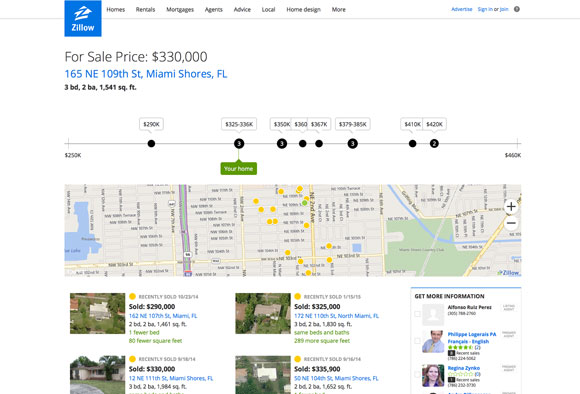Open the More menu
The image size is (580, 394).
click(339, 10)
